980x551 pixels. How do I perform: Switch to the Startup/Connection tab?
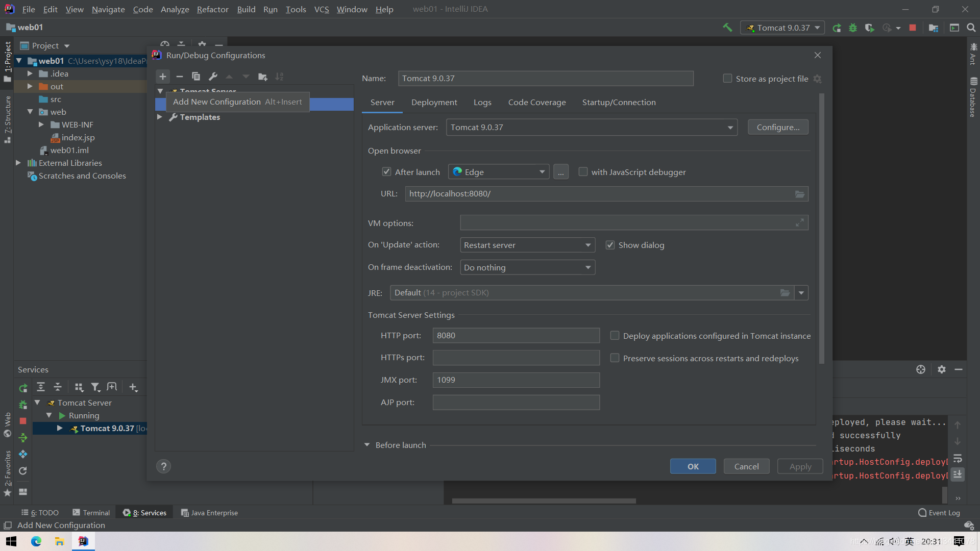(619, 102)
